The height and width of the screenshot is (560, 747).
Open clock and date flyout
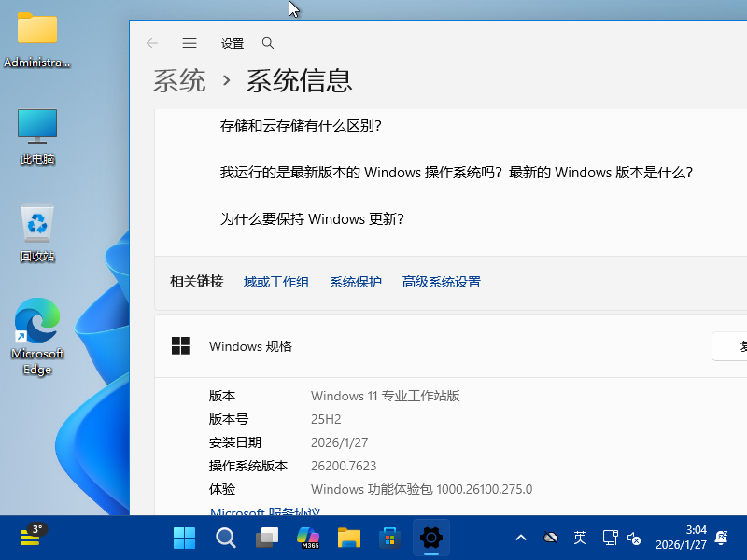click(x=681, y=538)
